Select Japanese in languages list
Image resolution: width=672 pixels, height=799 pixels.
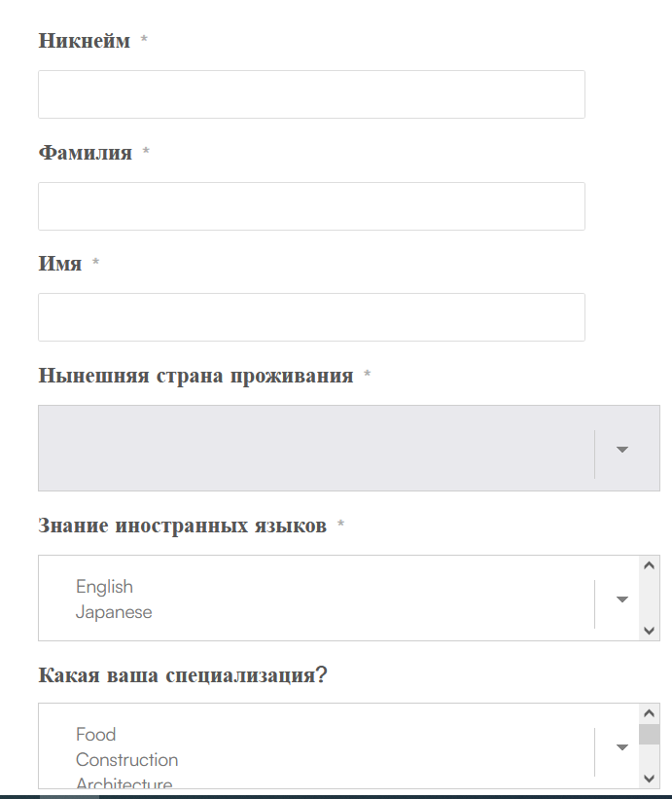tap(114, 612)
